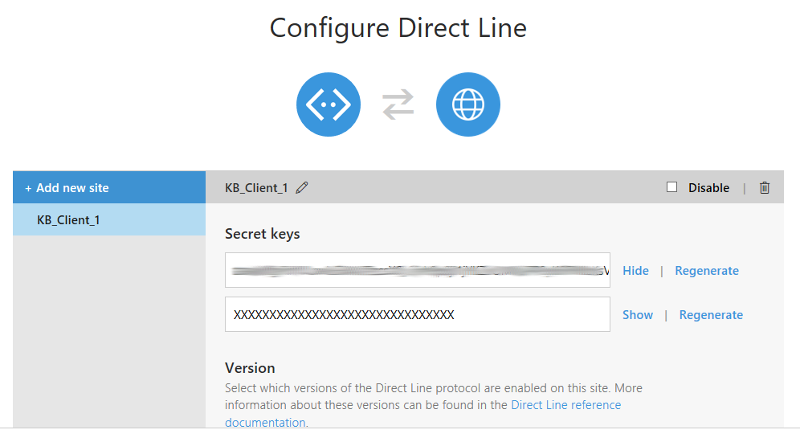Regenerate the second secret key
Image resolution: width=800 pixels, height=434 pixels.
coord(711,315)
